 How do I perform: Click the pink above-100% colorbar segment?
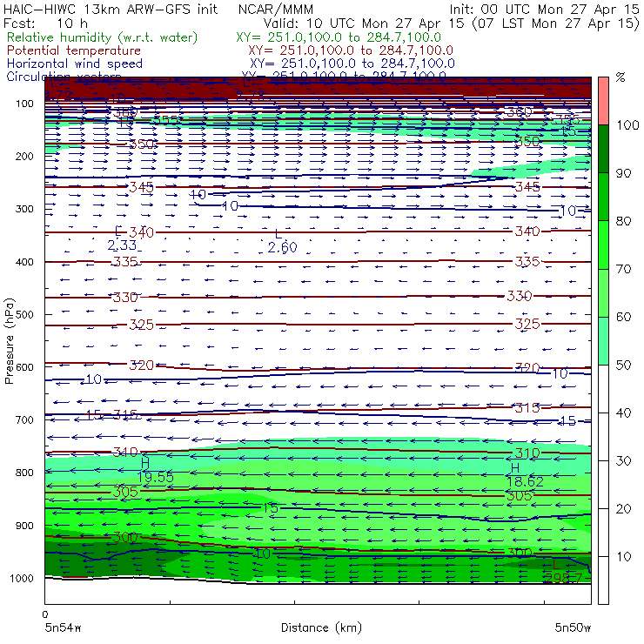pos(603,101)
